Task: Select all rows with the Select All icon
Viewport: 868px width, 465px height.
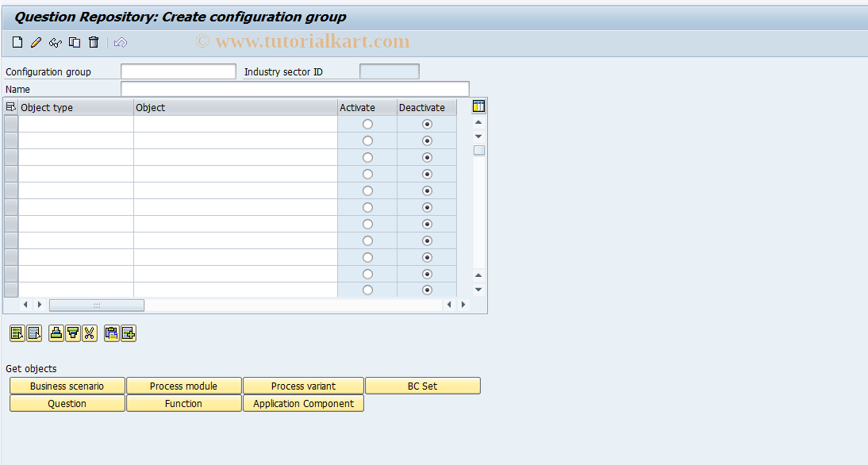Action: click(x=17, y=332)
